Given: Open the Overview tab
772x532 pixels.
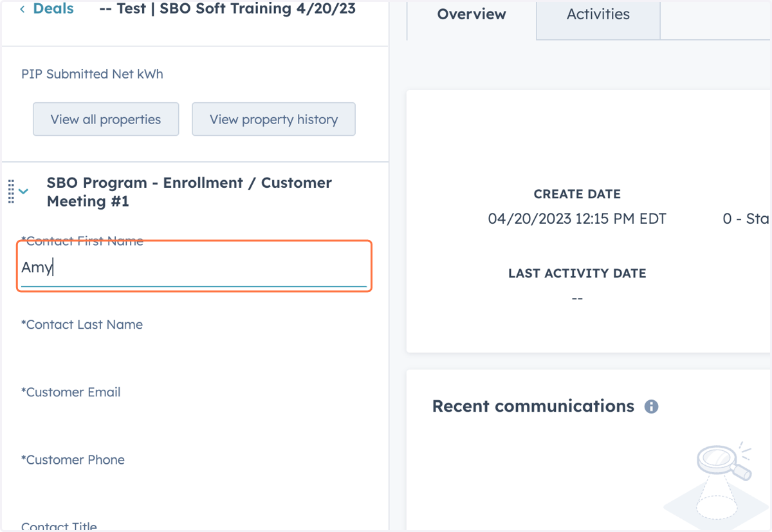Looking at the screenshot, I should coord(472,14).
